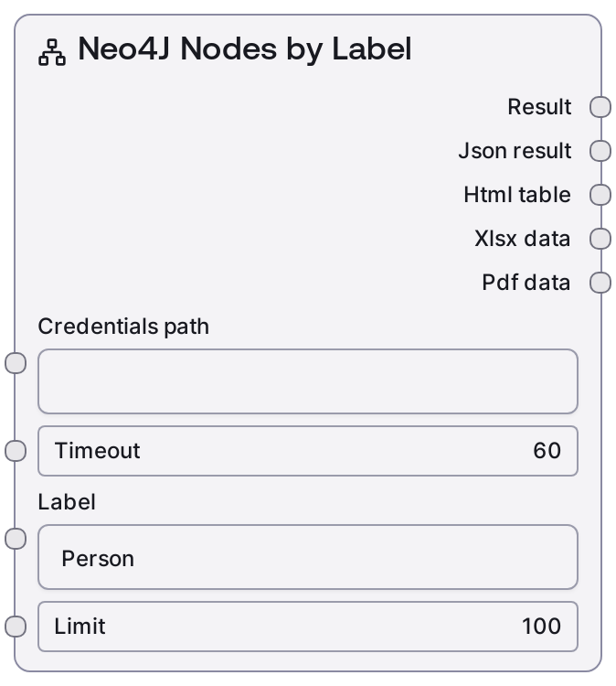Select the Timeout input connector

(x=16, y=451)
